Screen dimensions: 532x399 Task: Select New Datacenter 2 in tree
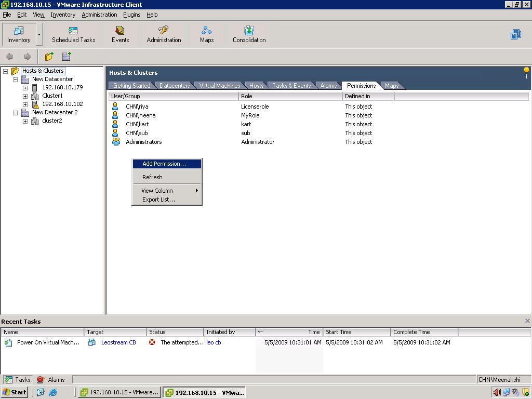(55, 112)
